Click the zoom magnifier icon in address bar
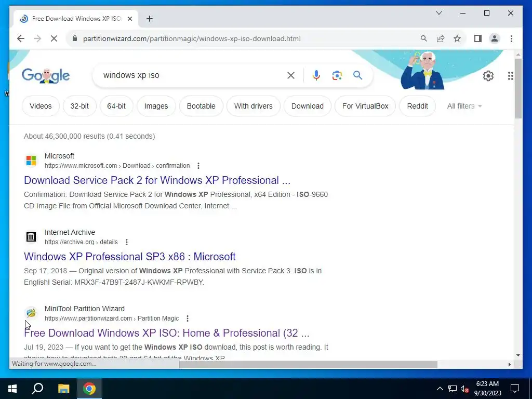532x399 pixels. click(424, 38)
